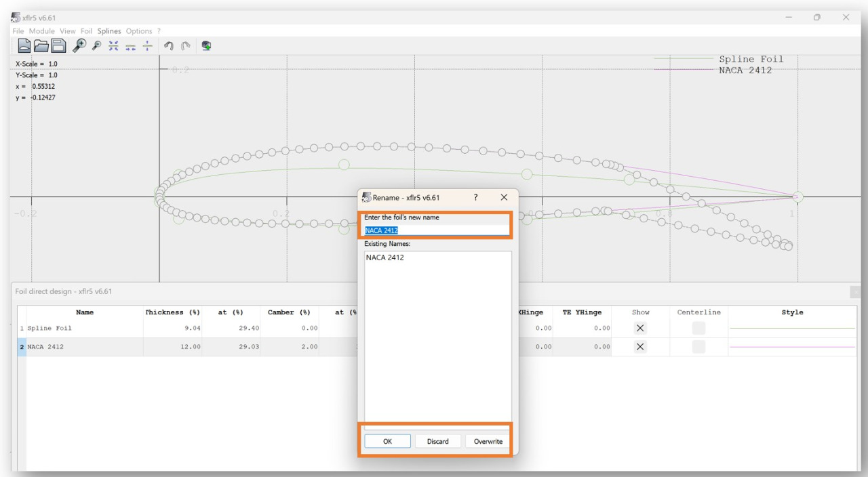Screen dimensions: 868x477
Task: Click the Save floppy disk icon
Action: click(59, 46)
